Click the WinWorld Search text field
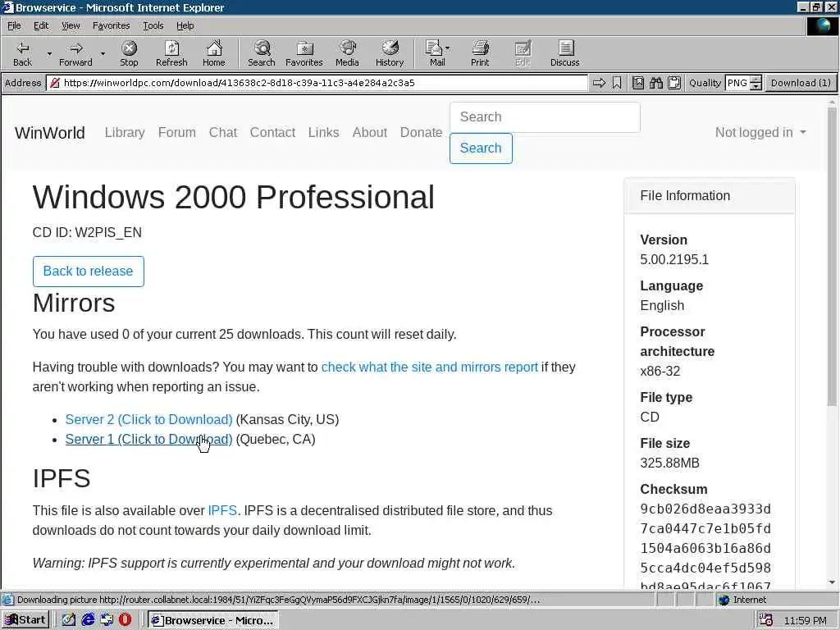 point(545,116)
